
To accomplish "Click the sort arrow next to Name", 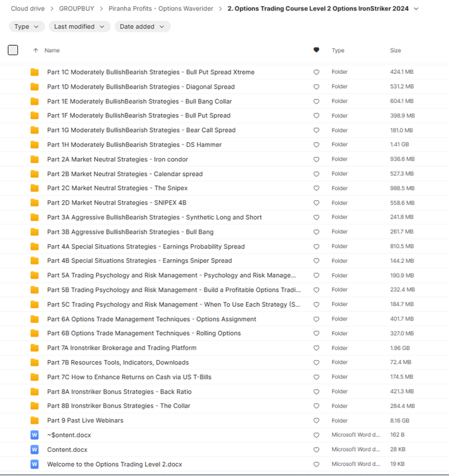I will [35, 50].
